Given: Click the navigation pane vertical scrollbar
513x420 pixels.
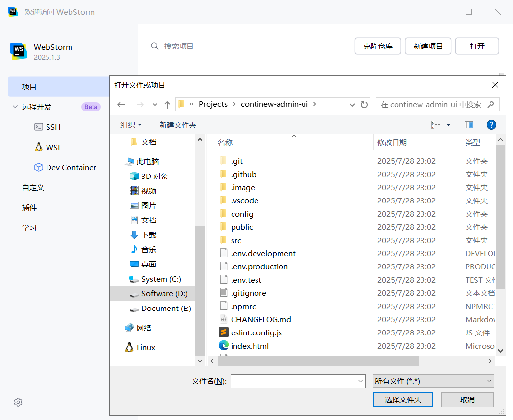Looking at the screenshot, I should (200, 291).
